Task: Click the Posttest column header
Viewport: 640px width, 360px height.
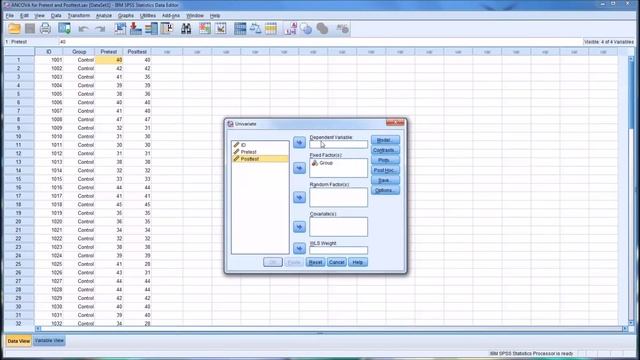Action: pos(137,52)
